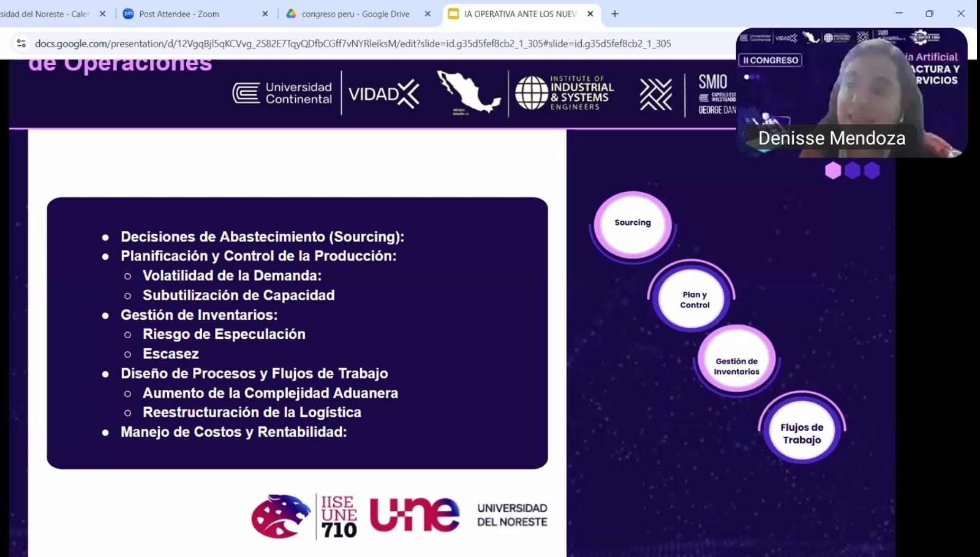
Task: Click the light pink hexagon shape
Action: pyautogui.click(x=833, y=170)
